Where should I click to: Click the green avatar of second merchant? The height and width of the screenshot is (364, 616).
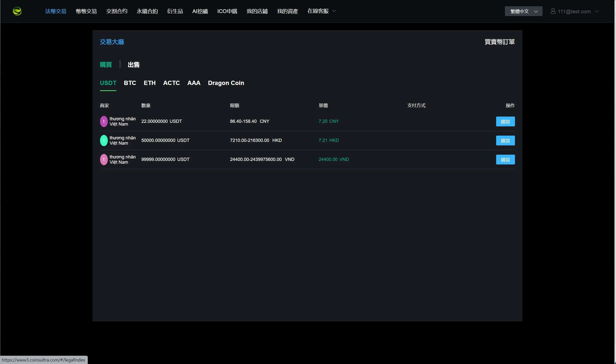tap(104, 140)
